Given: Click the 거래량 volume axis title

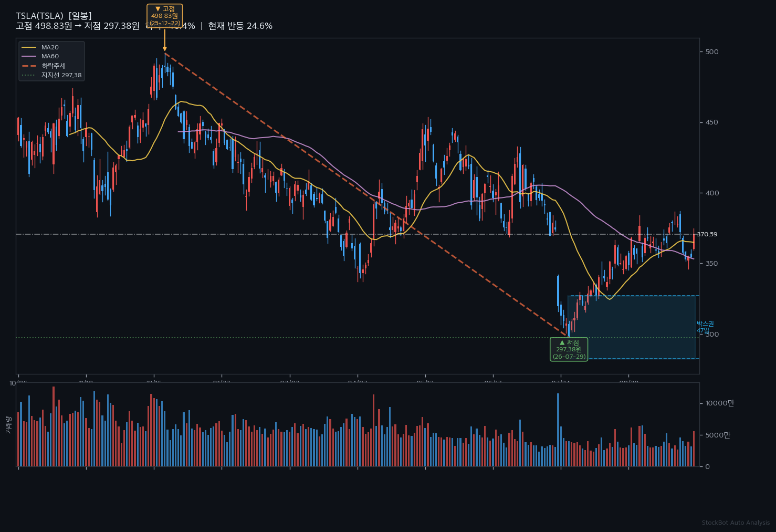Looking at the screenshot, I should [x=8, y=425].
